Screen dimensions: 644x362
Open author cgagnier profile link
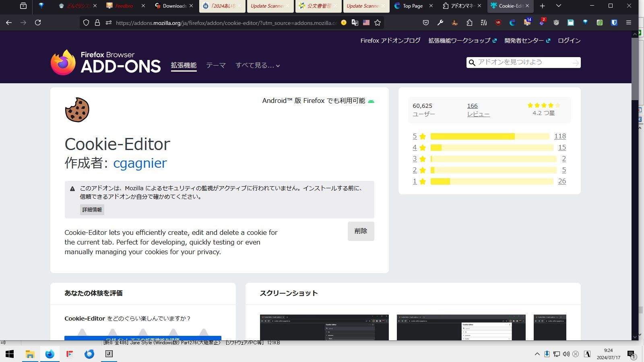(x=140, y=163)
